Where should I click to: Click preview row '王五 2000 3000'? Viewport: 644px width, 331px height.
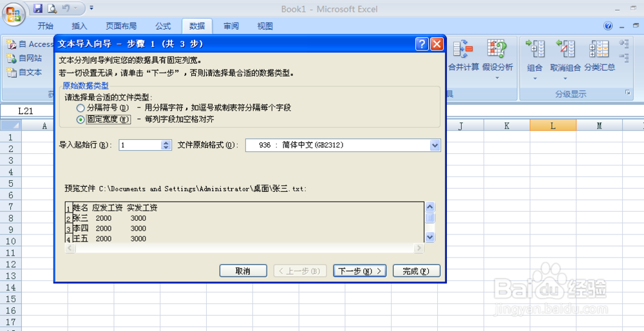click(109, 238)
